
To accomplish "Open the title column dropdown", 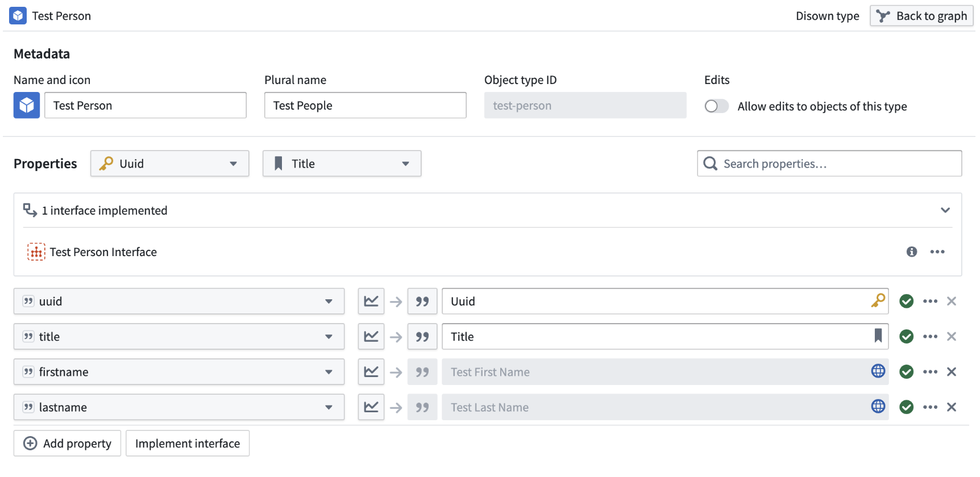I will [179, 336].
